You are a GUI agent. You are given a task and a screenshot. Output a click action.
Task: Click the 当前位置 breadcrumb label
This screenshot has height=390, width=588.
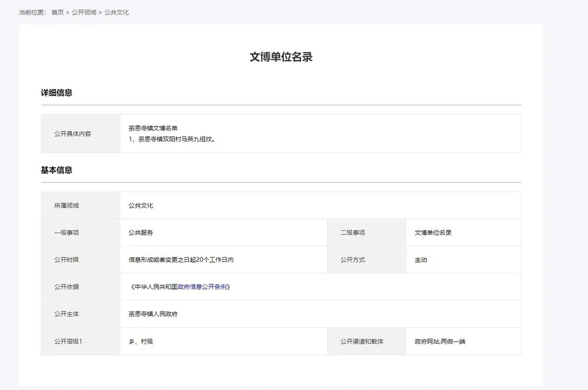[33, 13]
